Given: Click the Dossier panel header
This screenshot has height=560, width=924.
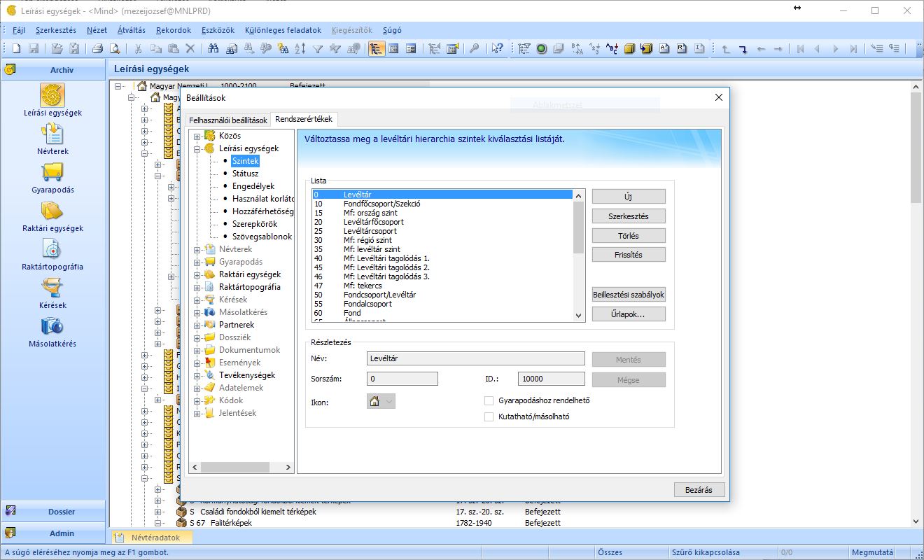Looking at the screenshot, I should click(x=53, y=512).
